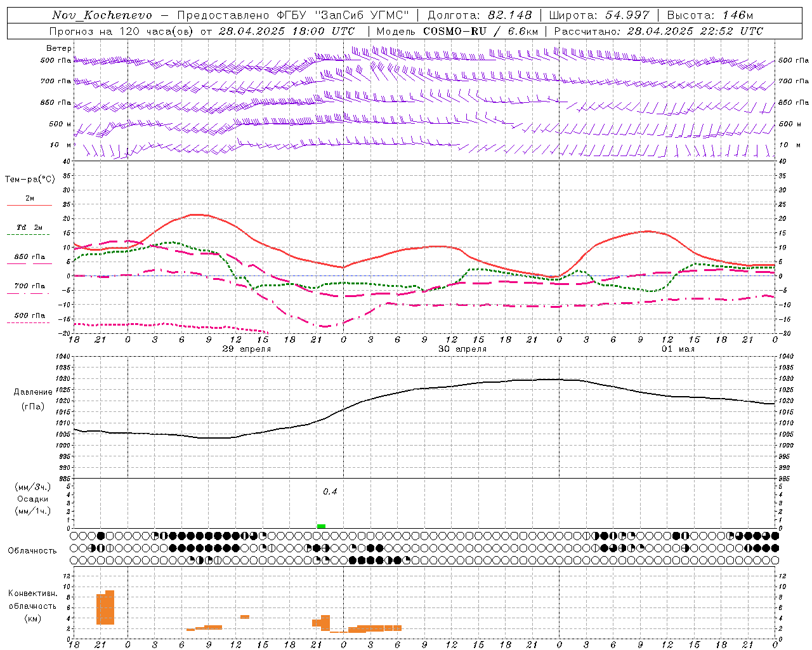The height and width of the screenshot is (650, 812).
Task: Select the '01 мая' date label
Action: click(678, 349)
